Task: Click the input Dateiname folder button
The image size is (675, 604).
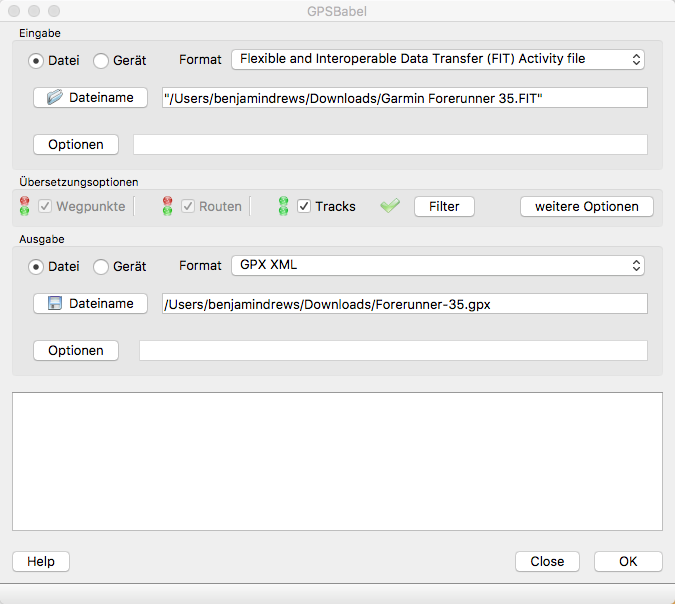Action: point(90,98)
